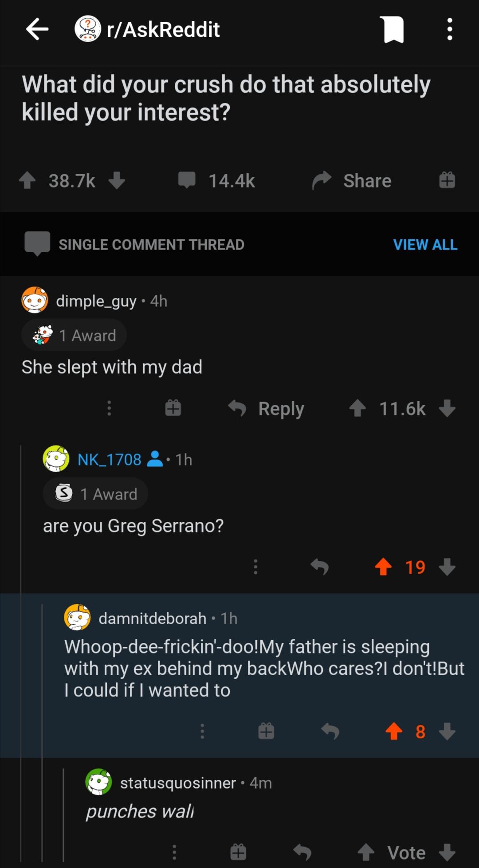This screenshot has width=479, height=868.
Task: Open options menu below 'She slept with my dad'
Action: (x=109, y=408)
